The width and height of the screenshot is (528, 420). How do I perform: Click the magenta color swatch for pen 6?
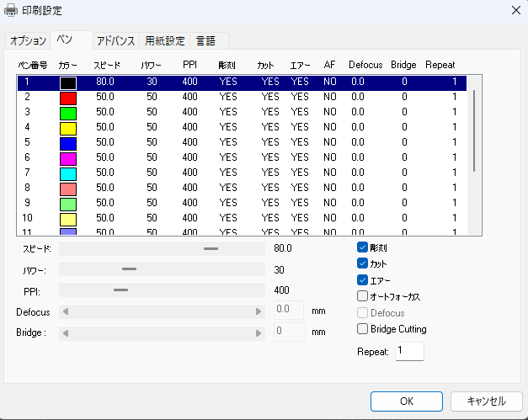pos(67,157)
